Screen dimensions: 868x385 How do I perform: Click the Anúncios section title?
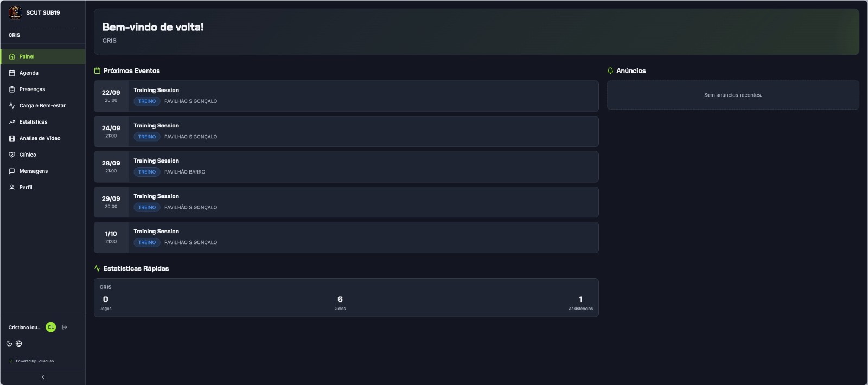(x=631, y=70)
